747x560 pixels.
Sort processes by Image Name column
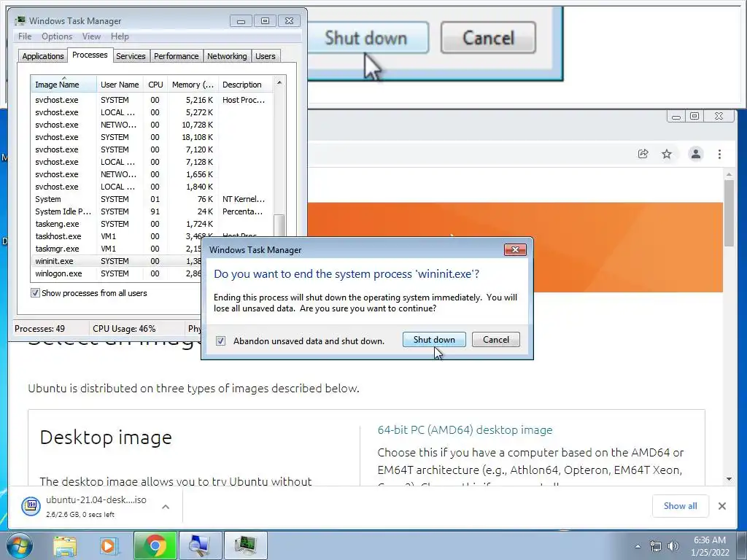click(x=64, y=85)
